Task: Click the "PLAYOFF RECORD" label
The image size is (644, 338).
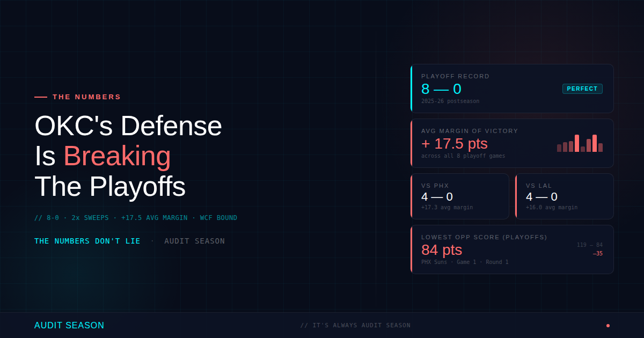Action: point(455,76)
